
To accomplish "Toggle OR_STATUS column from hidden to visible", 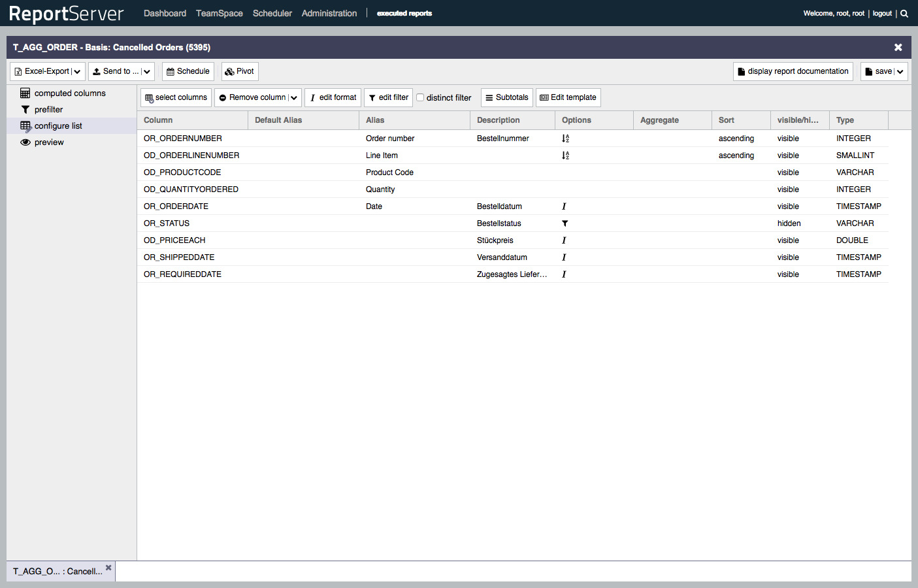I will click(789, 223).
